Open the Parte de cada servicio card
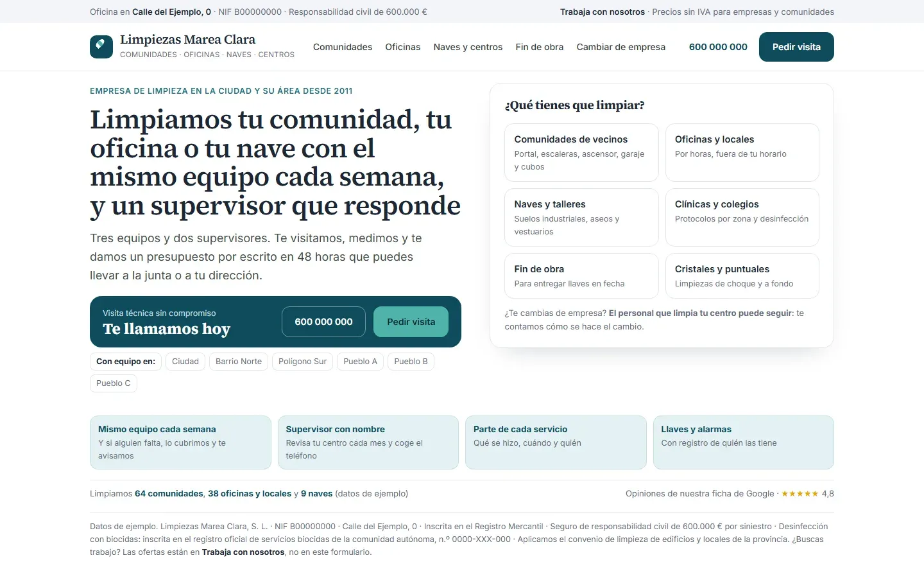Screen dimensions: 924x578 [x=556, y=442]
